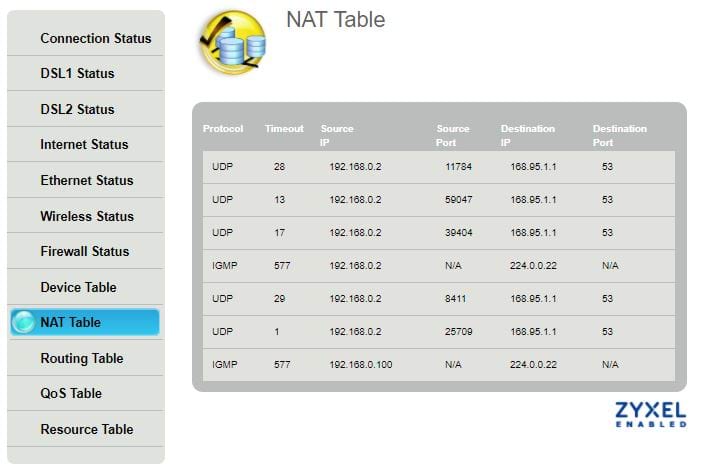Select Wireless Status
Viewport: 704px width, 474px height.
click(x=86, y=216)
